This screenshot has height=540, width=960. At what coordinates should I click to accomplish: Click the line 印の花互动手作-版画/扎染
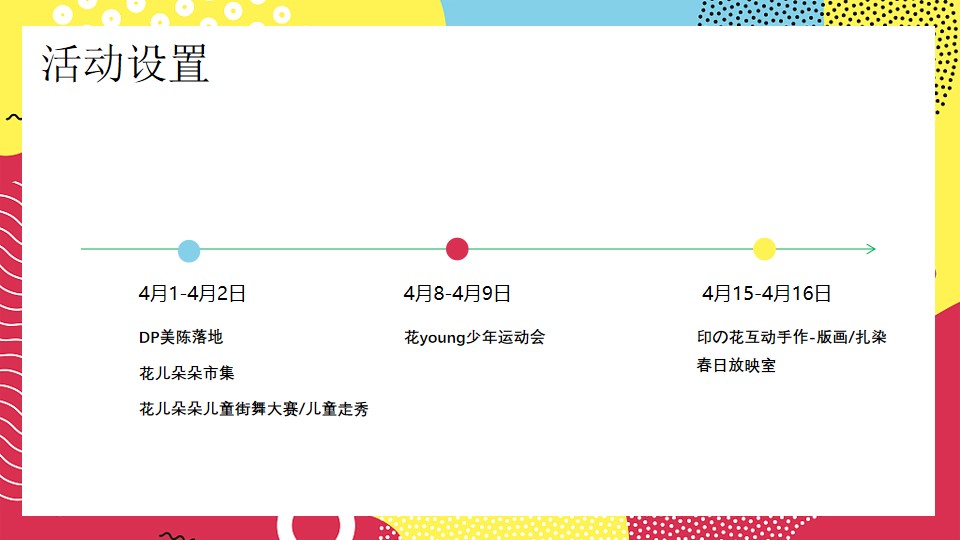pos(792,337)
